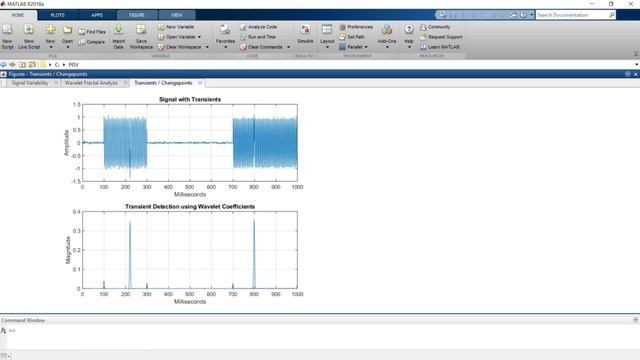This screenshot has width=640, height=360.
Task: Click the fx function browser icon
Action: (3, 331)
